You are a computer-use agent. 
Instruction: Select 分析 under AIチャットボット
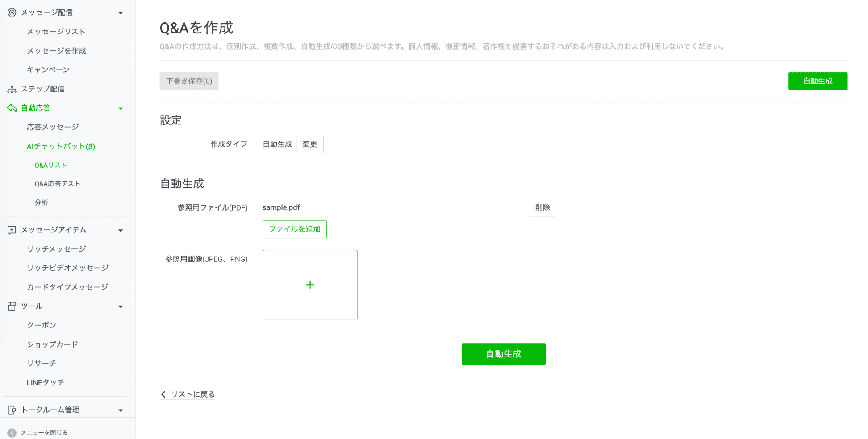(x=41, y=202)
